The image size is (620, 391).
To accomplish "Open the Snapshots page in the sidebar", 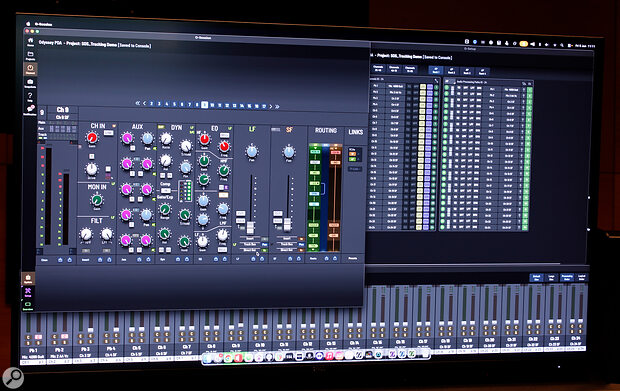I will pos(30,83).
